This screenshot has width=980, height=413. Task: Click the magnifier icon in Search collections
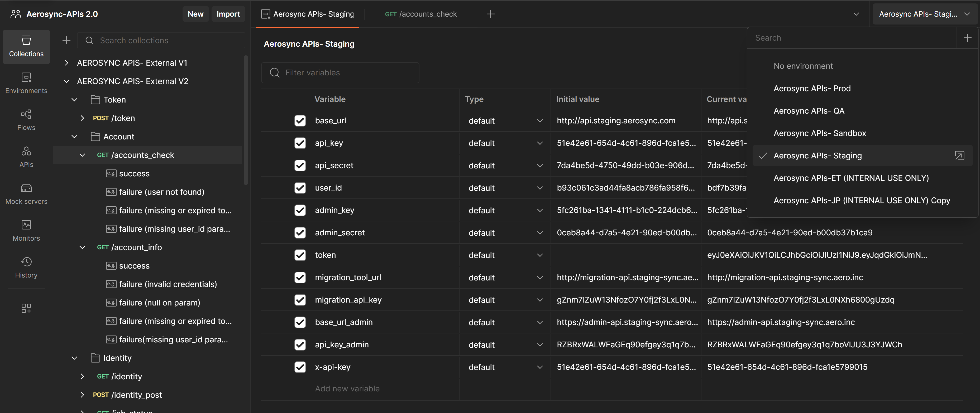[x=89, y=40]
